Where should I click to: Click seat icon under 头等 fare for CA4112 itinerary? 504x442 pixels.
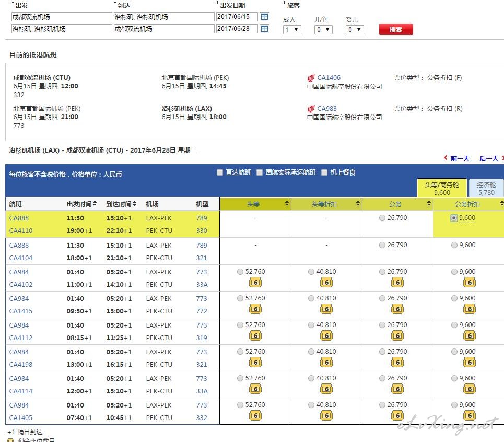[255, 336]
